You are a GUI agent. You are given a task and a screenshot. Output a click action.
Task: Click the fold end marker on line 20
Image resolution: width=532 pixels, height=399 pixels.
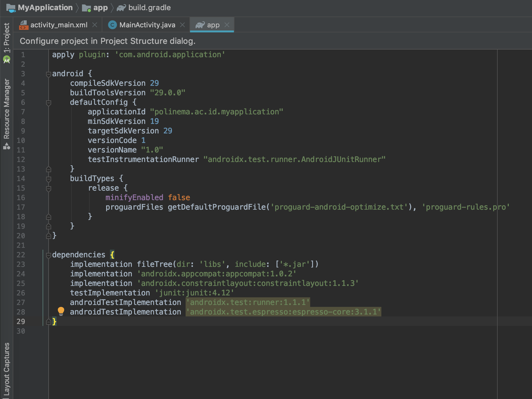[49, 236]
